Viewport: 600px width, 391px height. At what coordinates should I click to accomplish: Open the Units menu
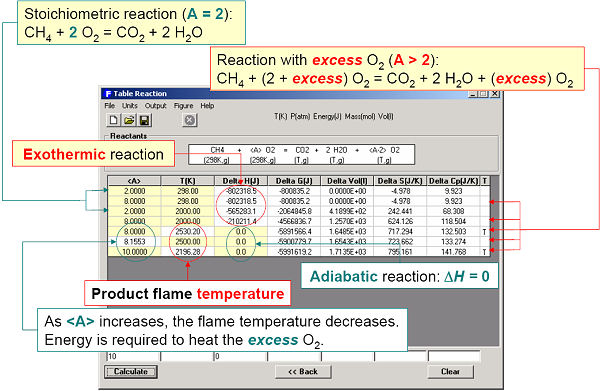[x=130, y=106]
